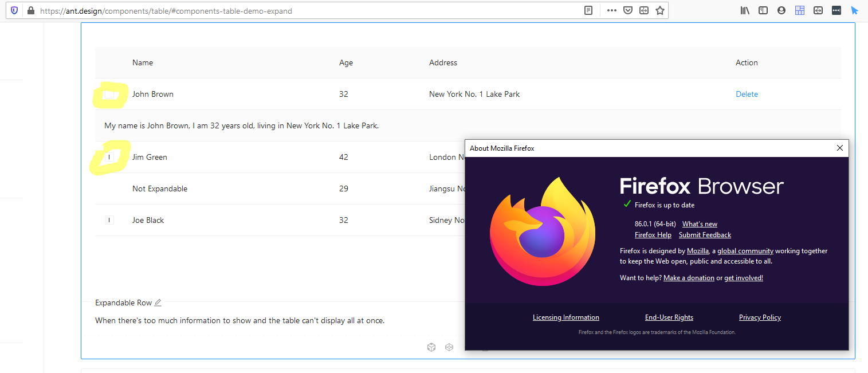Click the 86.0.1 (64-bit) version text
This screenshot has height=373, width=868.
[x=655, y=224]
